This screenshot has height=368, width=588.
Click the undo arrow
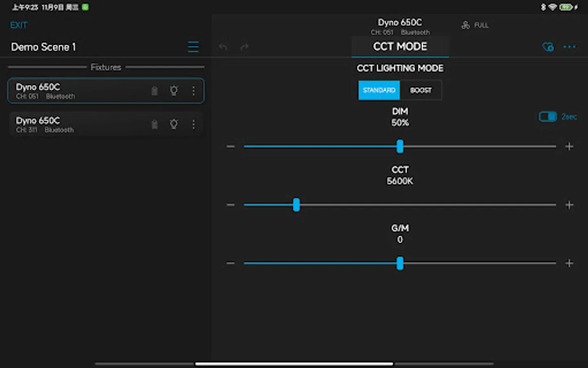pyautogui.click(x=223, y=47)
